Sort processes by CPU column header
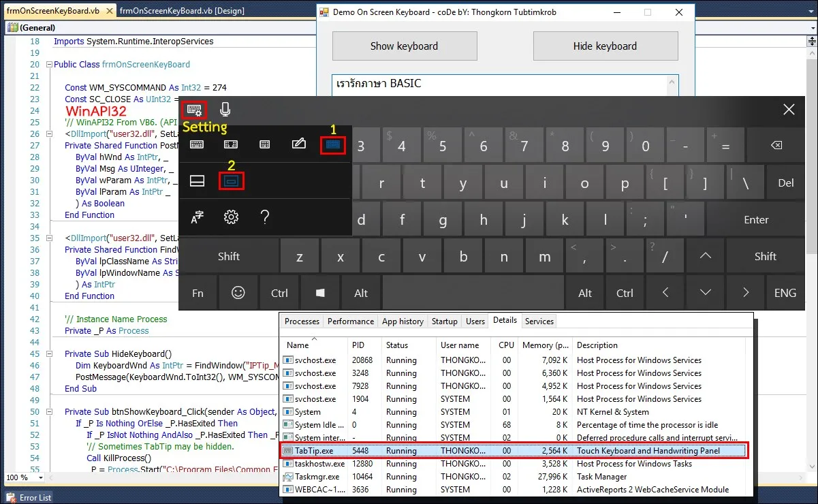 point(505,345)
